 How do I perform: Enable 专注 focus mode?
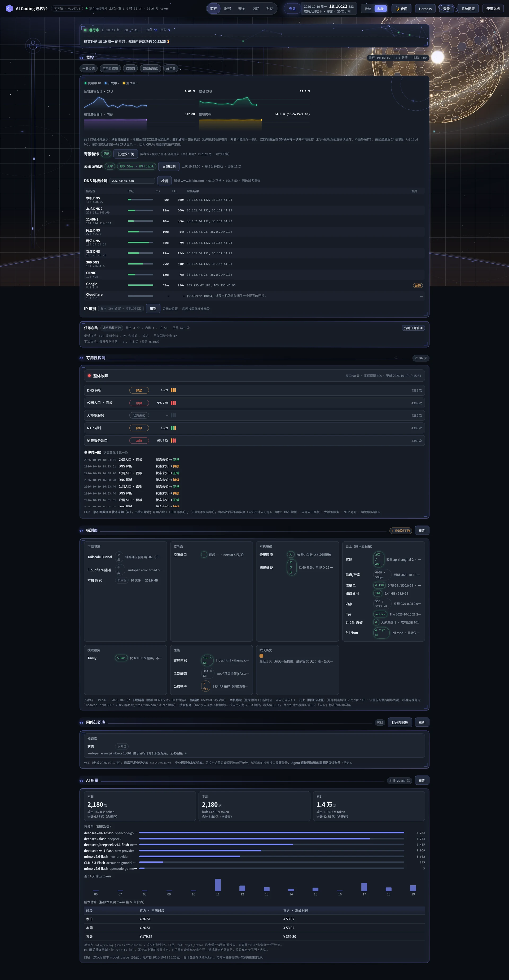click(292, 9)
